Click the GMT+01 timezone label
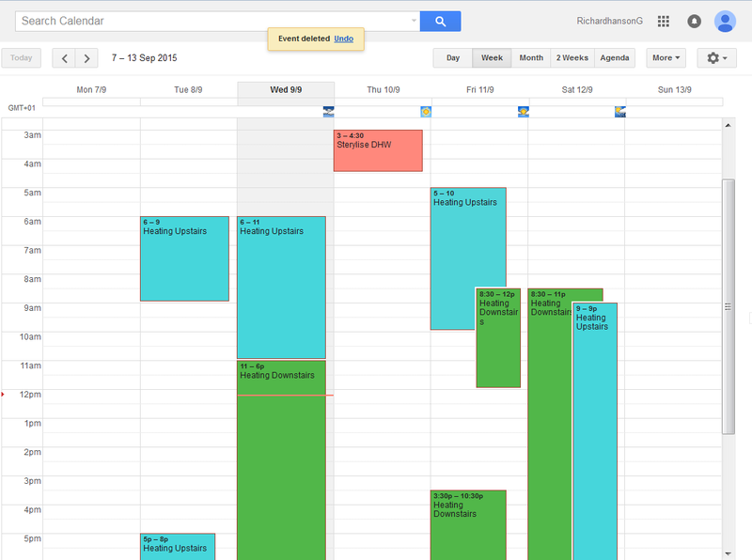Image resolution: width=752 pixels, height=560 pixels. [x=22, y=108]
